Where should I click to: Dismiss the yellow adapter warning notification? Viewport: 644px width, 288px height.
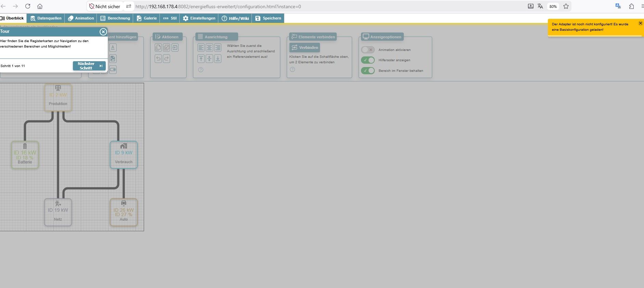click(x=641, y=23)
